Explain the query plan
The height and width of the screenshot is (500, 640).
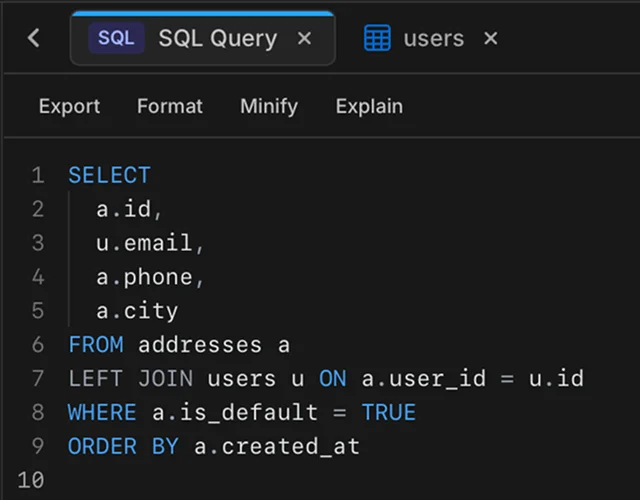[x=369, y=107]
